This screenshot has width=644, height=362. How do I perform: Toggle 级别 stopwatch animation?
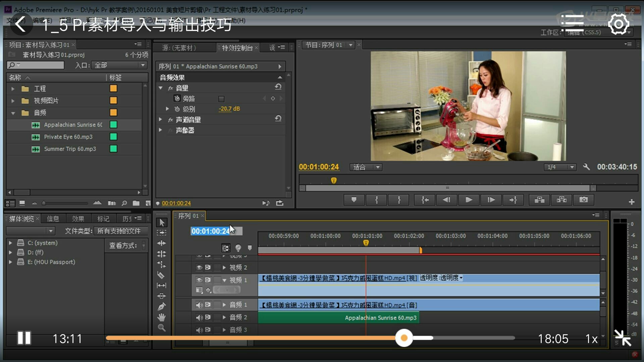tap(177, 109)
